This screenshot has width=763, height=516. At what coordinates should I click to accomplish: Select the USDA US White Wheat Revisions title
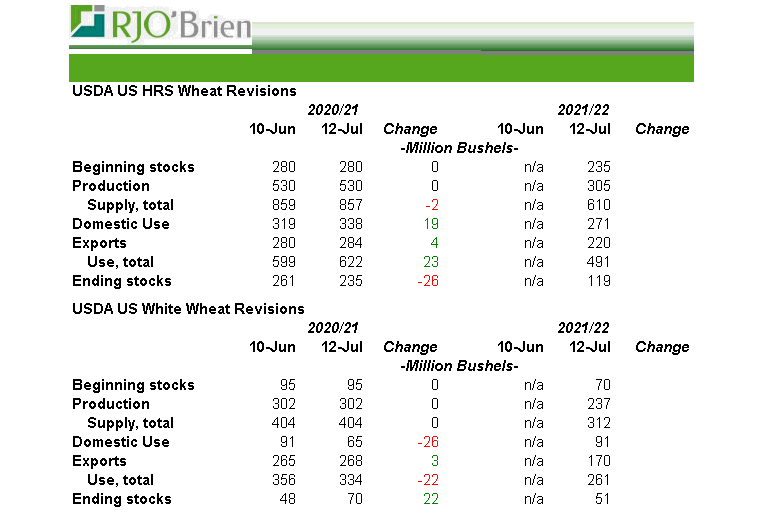click(x=188, y=309)
